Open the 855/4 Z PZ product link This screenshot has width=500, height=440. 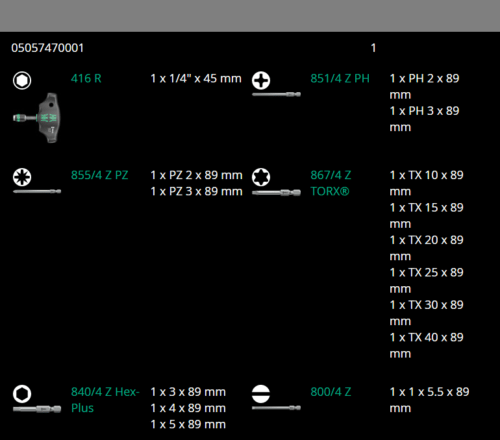click(x=99, y=175)
